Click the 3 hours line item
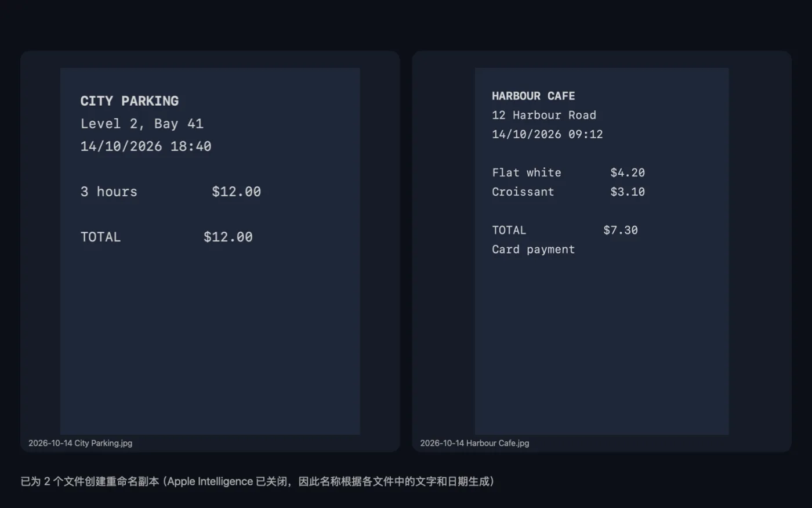Image resolution: width=812 pixels, height=508 pixels. (109, 192)
